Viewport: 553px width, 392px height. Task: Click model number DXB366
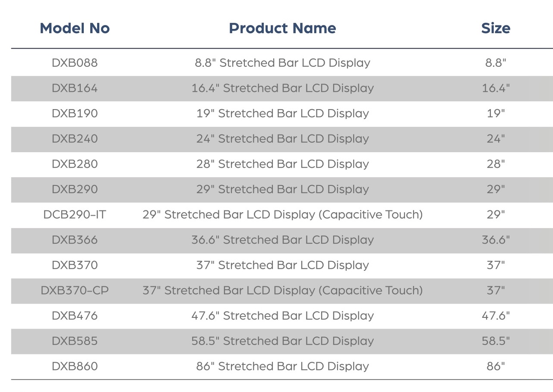point(75,240)
